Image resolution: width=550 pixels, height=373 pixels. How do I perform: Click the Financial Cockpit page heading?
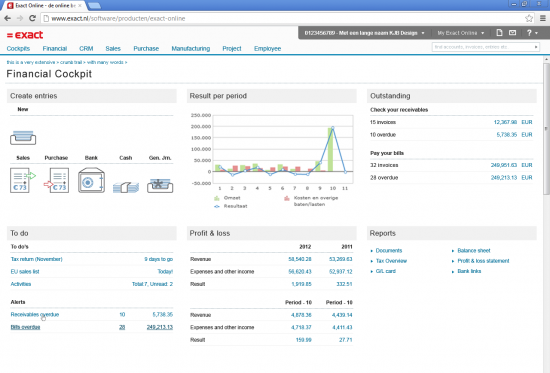49,74
